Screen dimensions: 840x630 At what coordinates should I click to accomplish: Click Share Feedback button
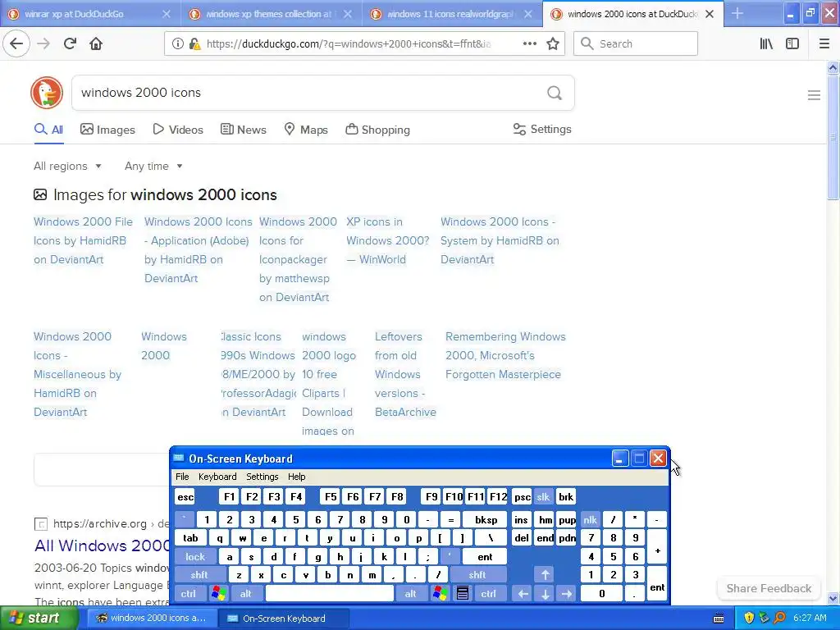[769, 588]
